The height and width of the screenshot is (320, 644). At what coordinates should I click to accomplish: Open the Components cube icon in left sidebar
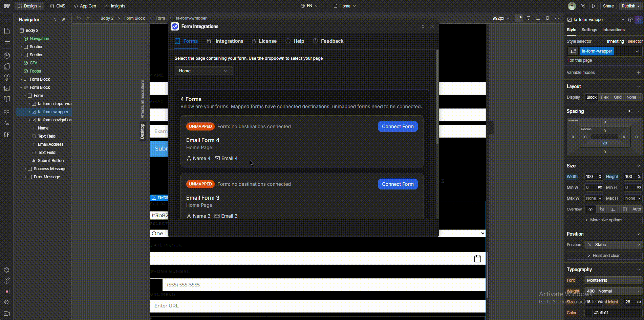[7, 55]
